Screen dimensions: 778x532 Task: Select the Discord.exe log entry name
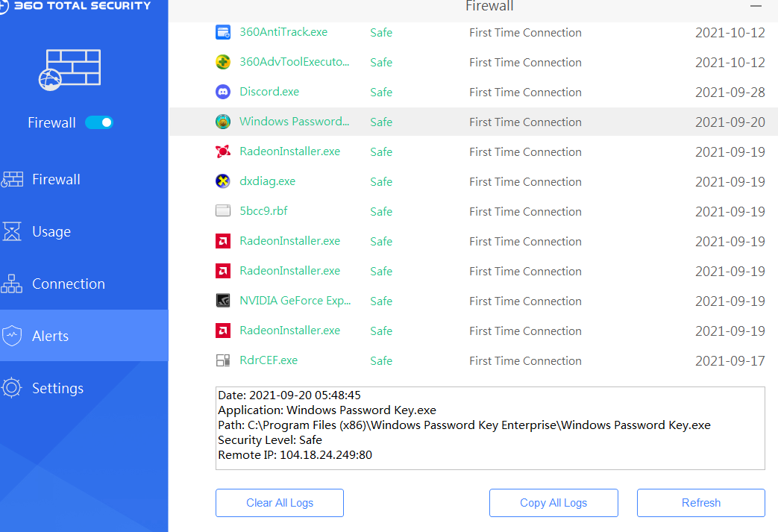269,92
